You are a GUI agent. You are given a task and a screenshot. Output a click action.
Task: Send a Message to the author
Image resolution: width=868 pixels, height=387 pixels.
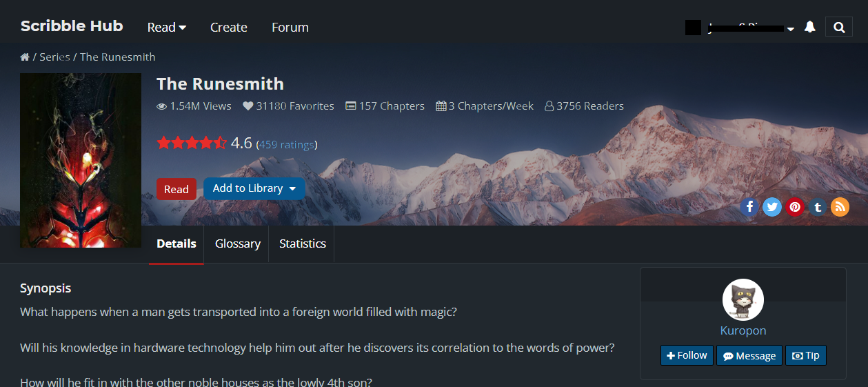749,355
